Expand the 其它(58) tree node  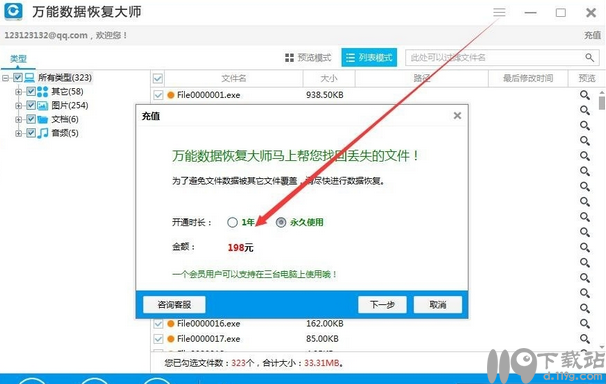click(x=18, y=92)
